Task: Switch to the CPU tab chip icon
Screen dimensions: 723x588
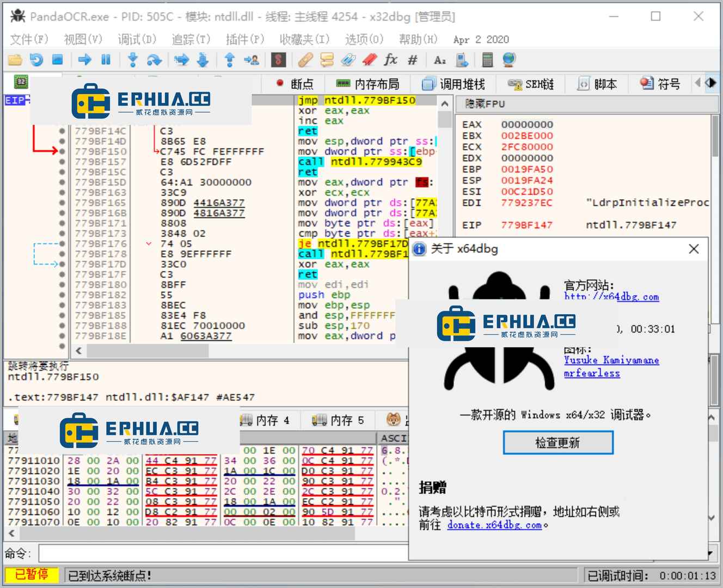Action: (x=21, y=82)
